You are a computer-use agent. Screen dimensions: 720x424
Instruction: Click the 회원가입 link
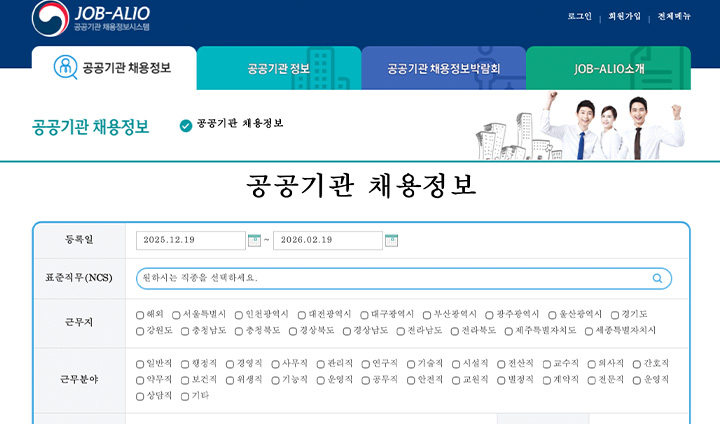(x=624, y=16)
